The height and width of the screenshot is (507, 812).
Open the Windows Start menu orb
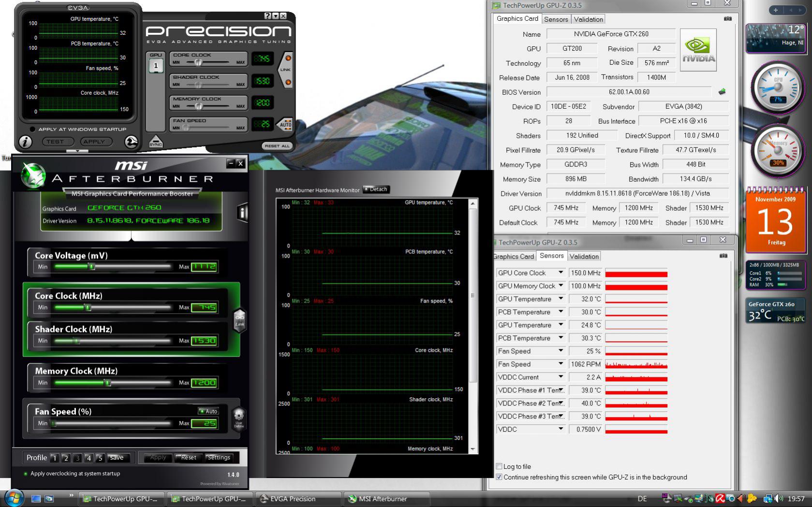14,498
